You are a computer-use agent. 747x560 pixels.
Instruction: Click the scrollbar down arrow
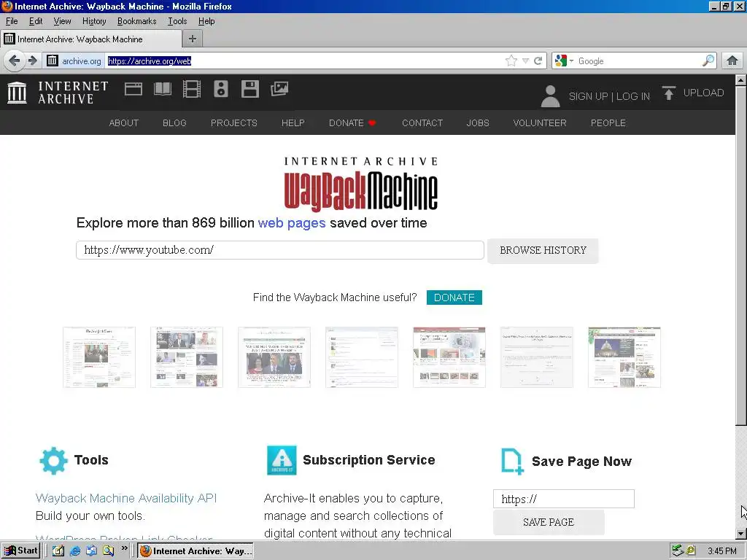coord(741,534)
